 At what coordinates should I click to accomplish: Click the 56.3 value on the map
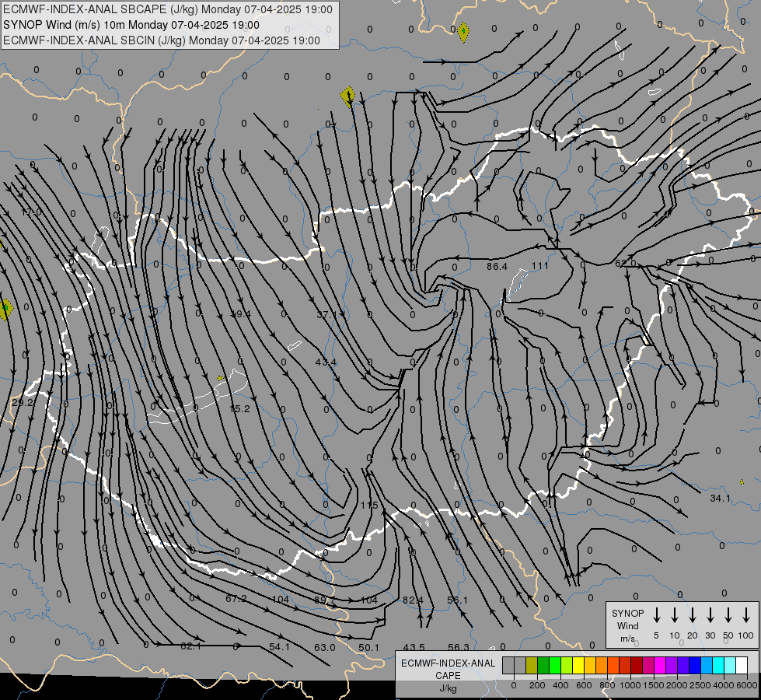[459, 648]
